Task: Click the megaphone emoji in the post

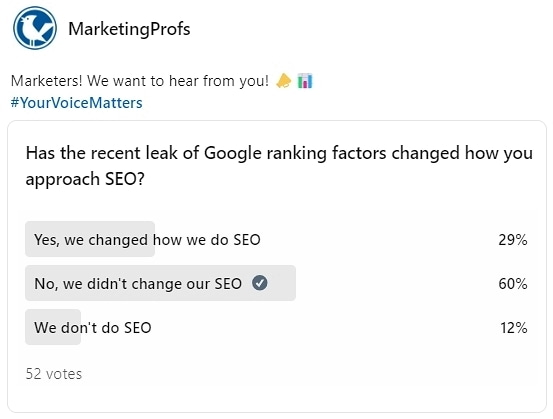Action: [284, 81]
